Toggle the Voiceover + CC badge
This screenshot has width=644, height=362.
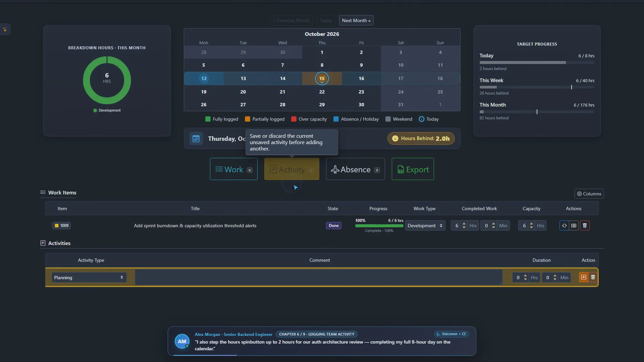(x=451, y=334)
